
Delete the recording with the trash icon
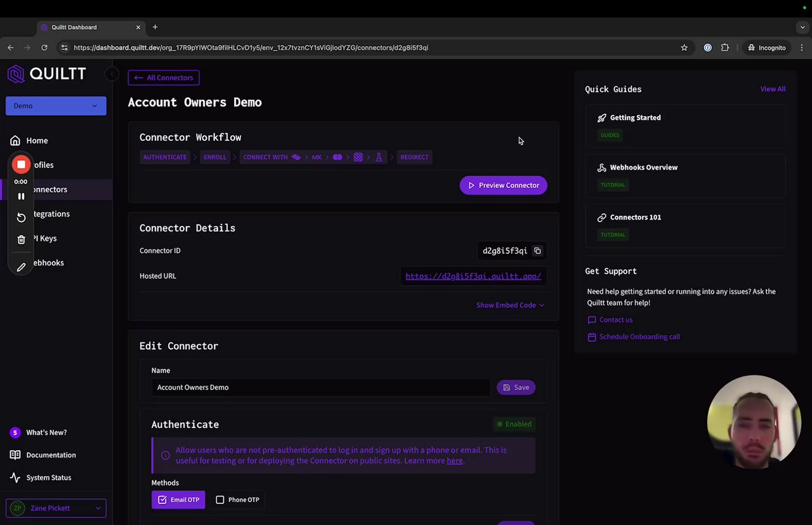pyautogui.click(x=21, y=239)
